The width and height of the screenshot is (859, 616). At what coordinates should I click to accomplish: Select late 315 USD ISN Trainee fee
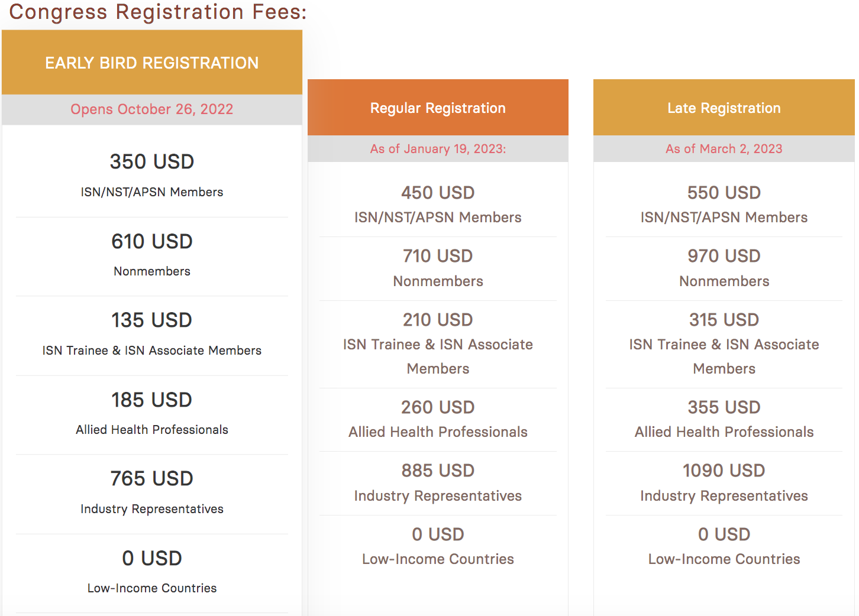click(724, 320)
